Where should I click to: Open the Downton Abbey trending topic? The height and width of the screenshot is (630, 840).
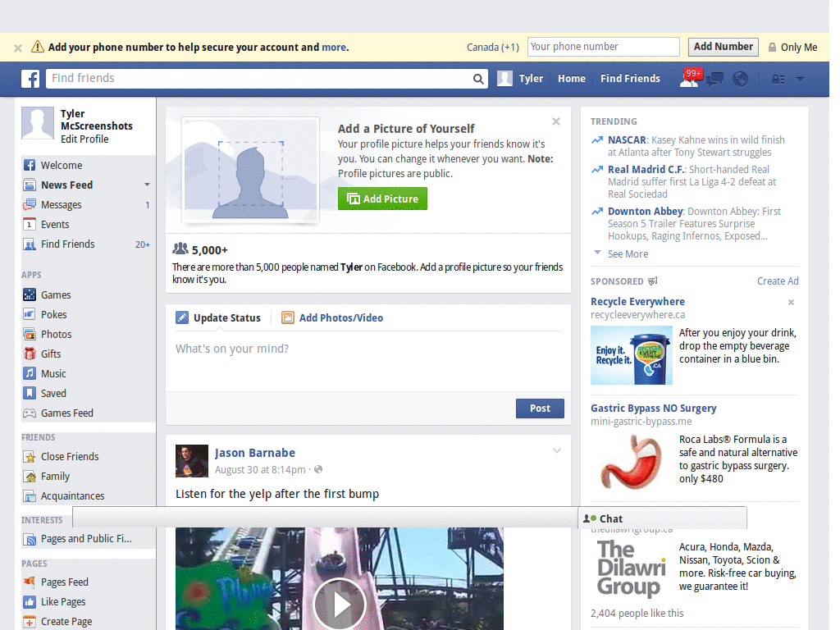[645, 212]
